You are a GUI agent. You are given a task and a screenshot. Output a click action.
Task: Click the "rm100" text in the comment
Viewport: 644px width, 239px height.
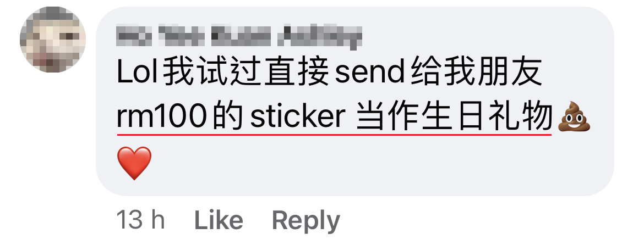coord(161,117)
